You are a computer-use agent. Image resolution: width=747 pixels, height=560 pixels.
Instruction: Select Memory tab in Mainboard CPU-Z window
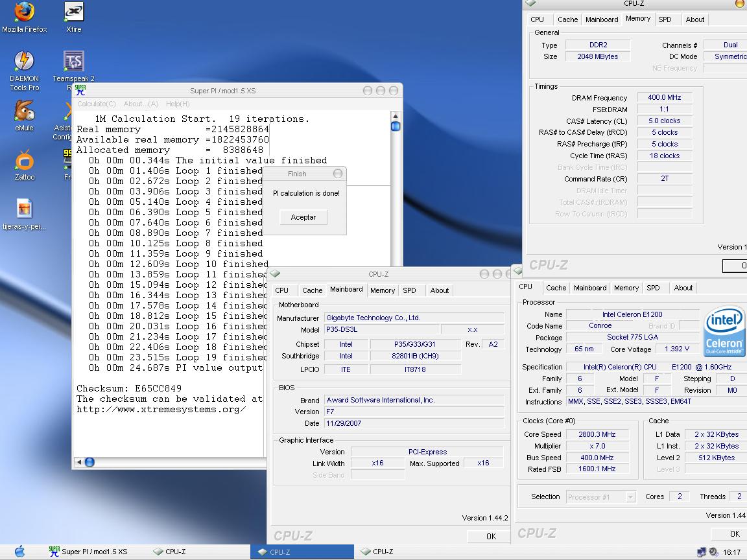383,290
